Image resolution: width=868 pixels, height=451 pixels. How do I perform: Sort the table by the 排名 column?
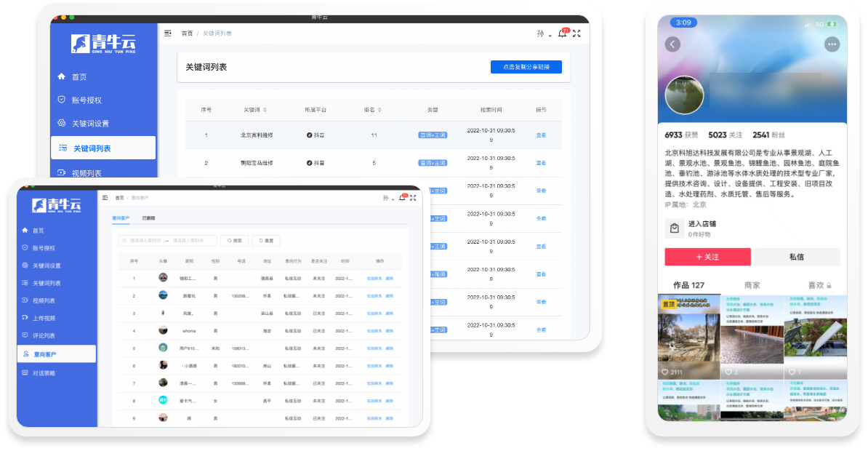373,110
